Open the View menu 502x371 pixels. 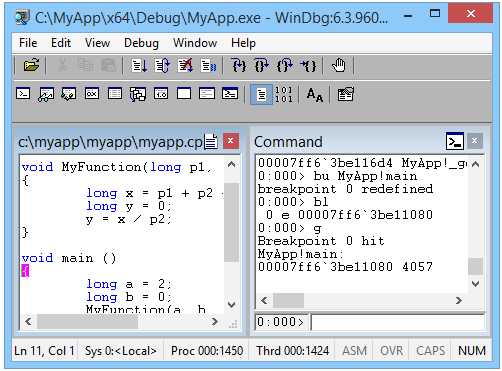coord(97,43)
